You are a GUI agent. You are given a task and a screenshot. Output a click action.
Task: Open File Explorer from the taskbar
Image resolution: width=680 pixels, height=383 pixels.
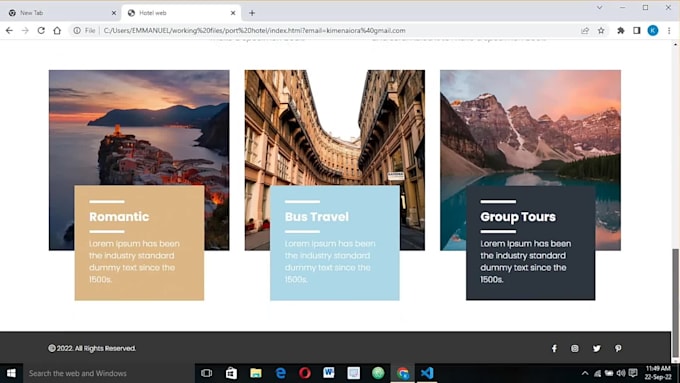pos(256,373)
